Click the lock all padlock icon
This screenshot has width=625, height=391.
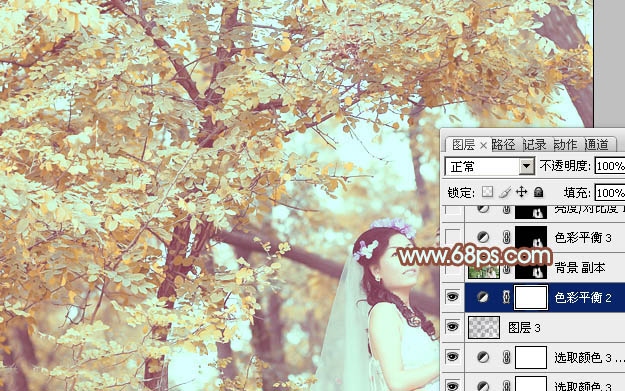point(539,192)
